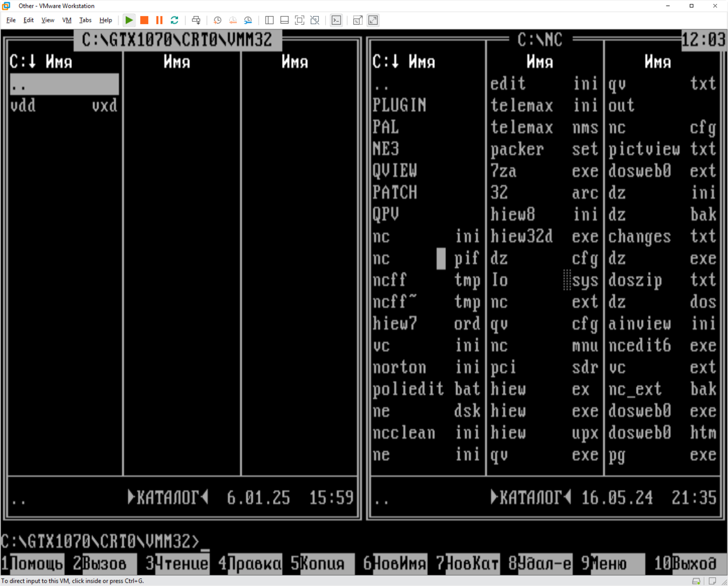Open the message log icon in status bar
The height and width of the screenshot is (586, 728).
tap(712, 581)
